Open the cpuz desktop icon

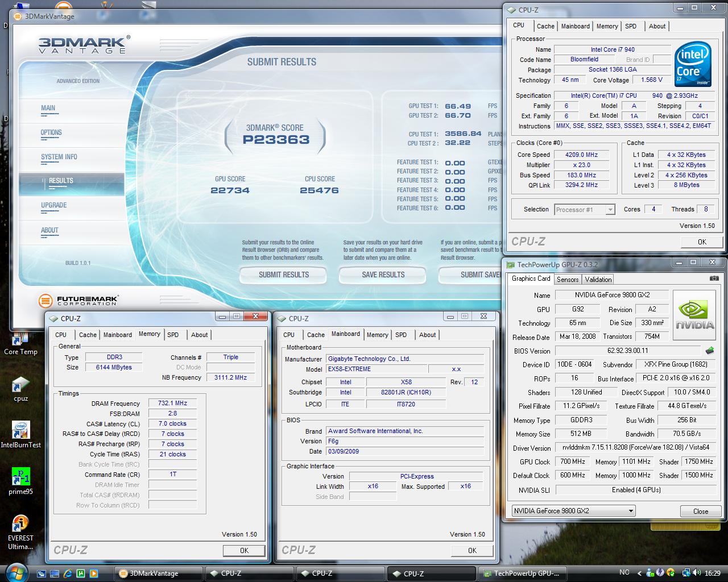point(20,389)
